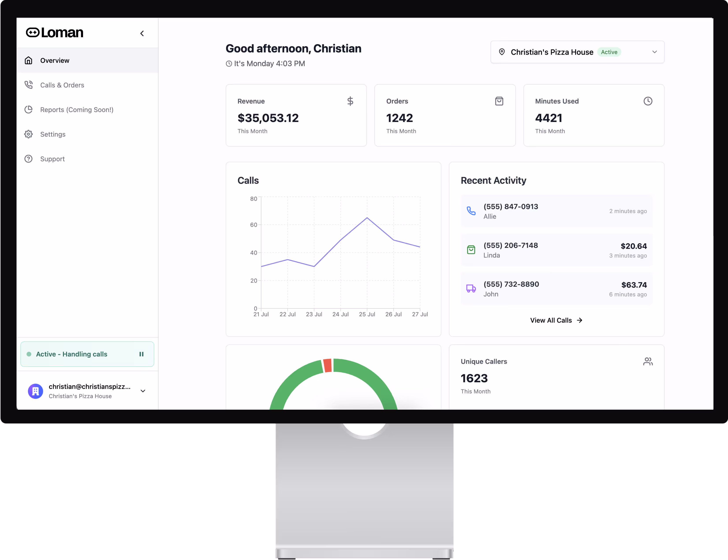Click the Calls chart peak at 25 Jul
The image size is (728, 560).
click(x=367, y=218)
